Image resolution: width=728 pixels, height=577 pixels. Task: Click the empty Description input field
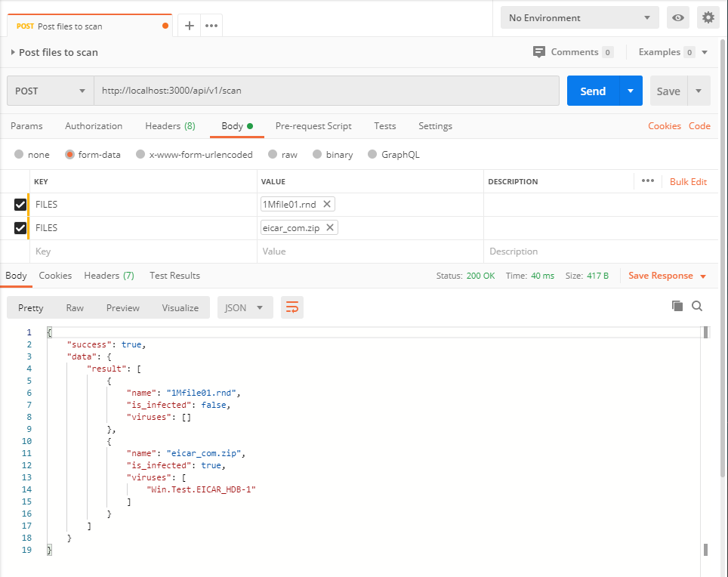(600, 251)
